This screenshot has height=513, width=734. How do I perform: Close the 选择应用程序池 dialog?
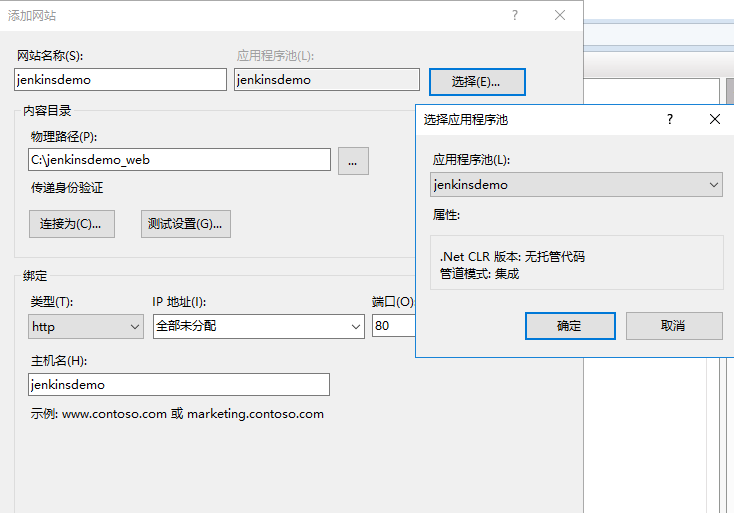714,119
